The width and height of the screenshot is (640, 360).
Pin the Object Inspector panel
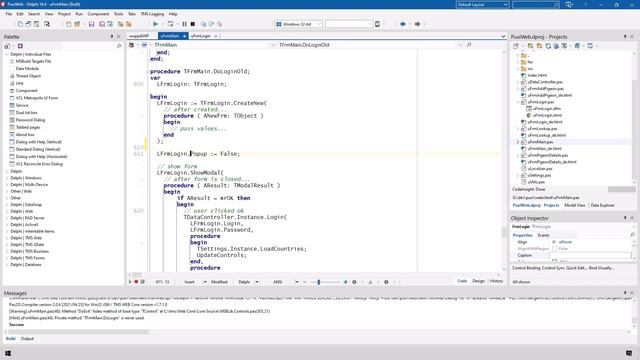[625, 218]
